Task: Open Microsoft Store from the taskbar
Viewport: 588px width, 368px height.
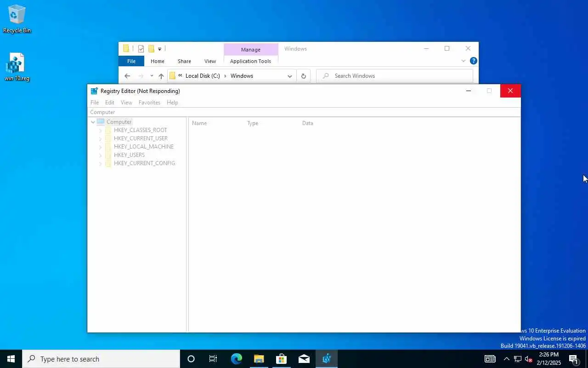Action: (x=281, y=359)
